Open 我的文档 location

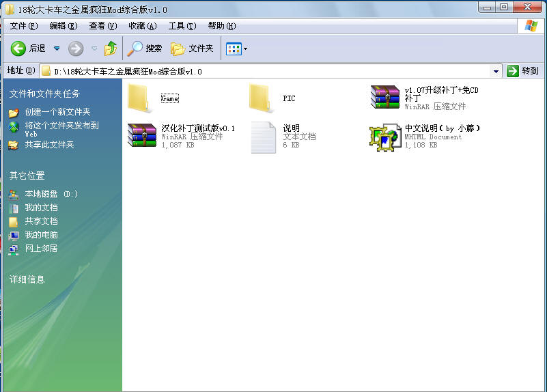tap(41, 208)
